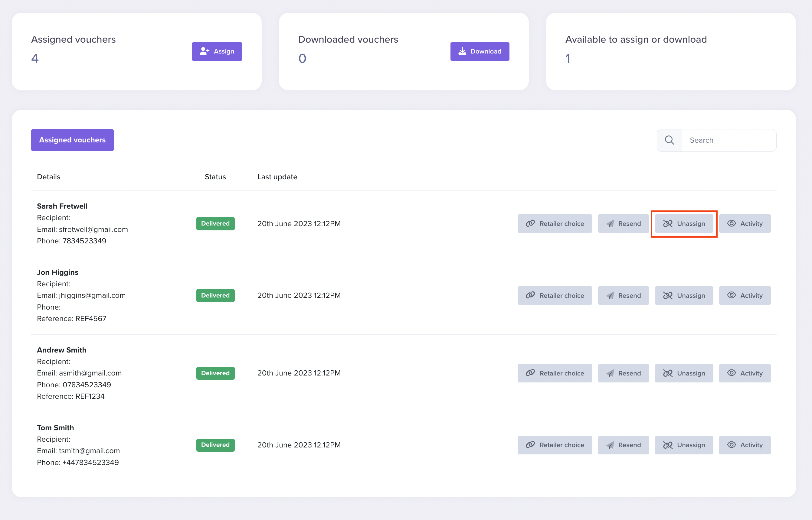Viewport: 812px width, 520px height.
Task: View Activity for Sarah Fretwell's voucher
Action: [x=745, y=223]
